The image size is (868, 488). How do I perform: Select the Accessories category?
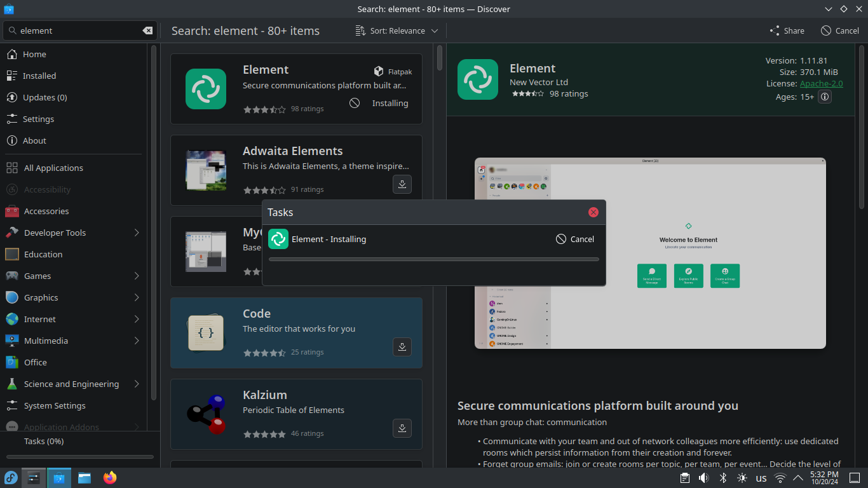coord(74,211)
